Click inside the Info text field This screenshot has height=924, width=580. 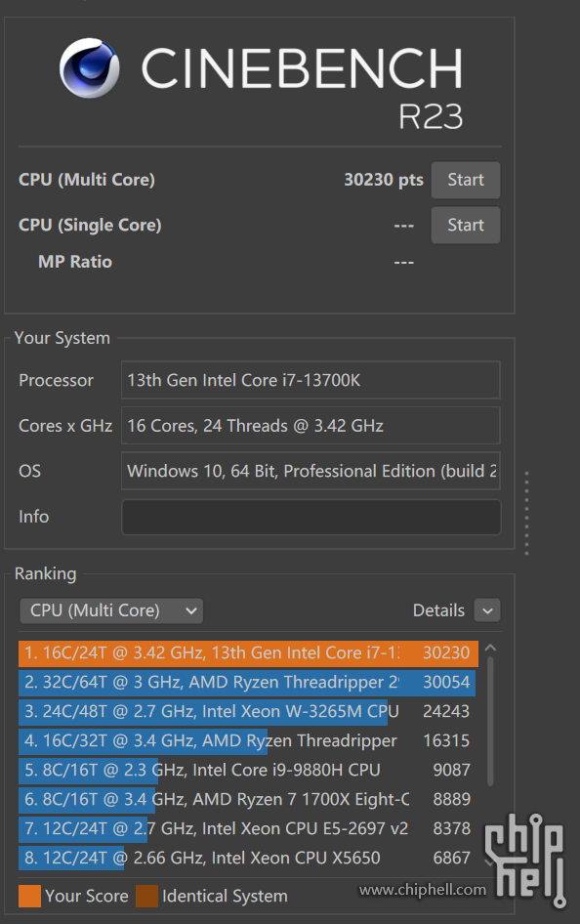pyautogui.click(x=311, y=517)
